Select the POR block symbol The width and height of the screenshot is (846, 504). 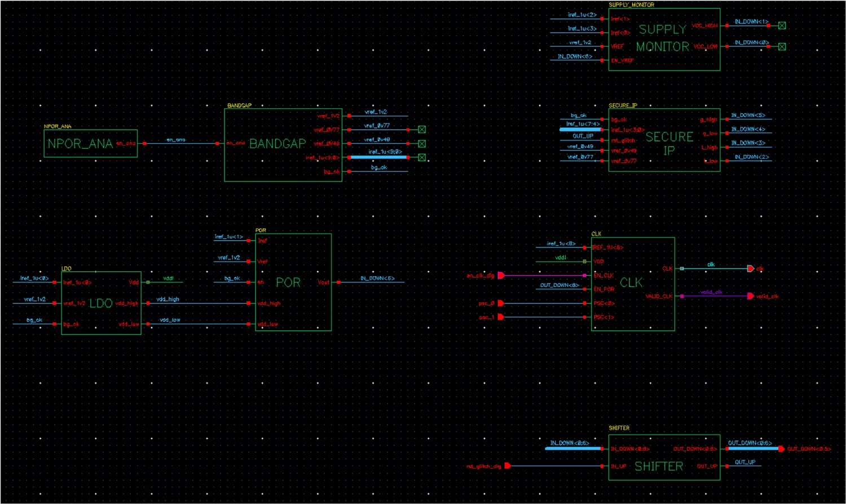293,282
